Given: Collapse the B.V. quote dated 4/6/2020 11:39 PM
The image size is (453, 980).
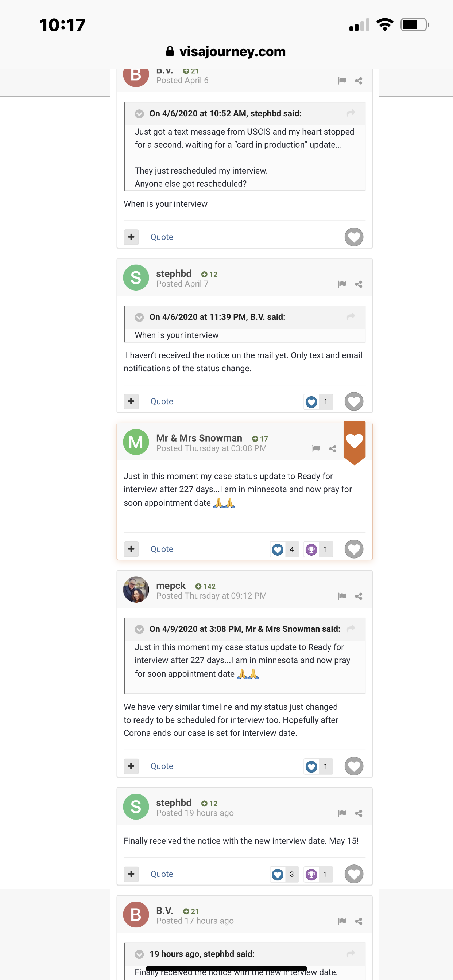Looking at the screenshot, I should tap(139, 317).
